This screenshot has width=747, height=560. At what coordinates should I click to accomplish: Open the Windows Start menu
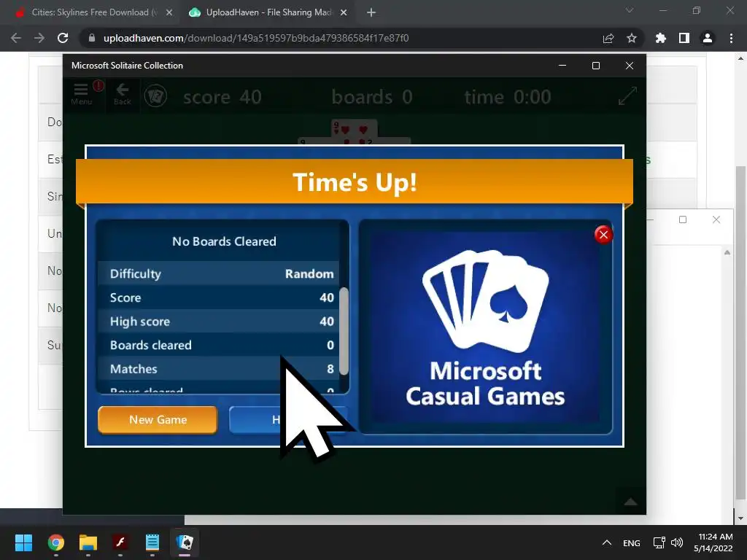click(x=23, y=542)
